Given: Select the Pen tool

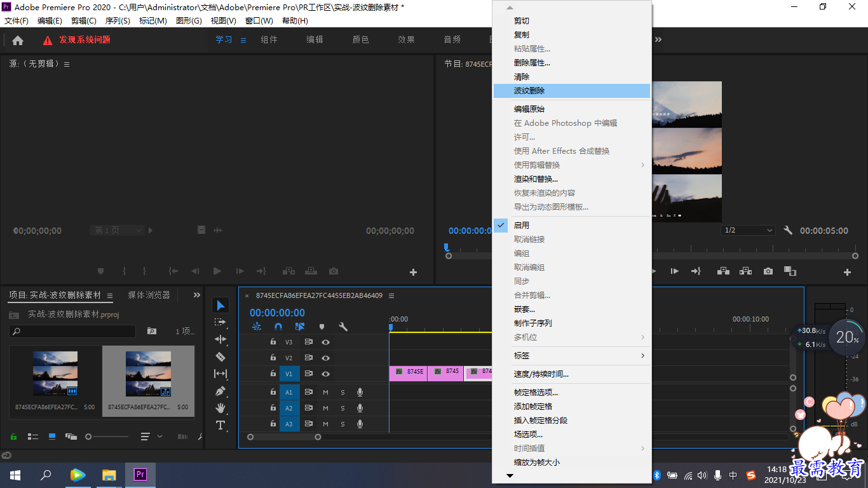Looking at the screenshot, I should point(220,391).
